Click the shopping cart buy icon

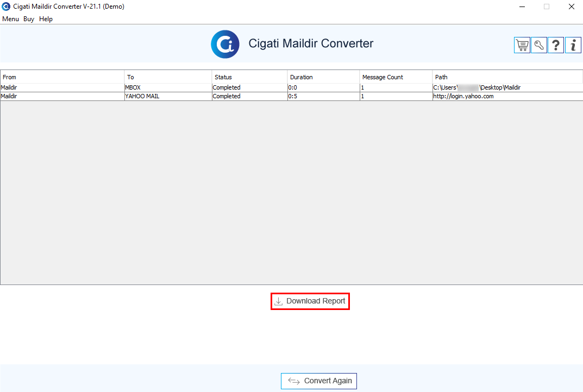pyautogui.click(x=522, y=45)
